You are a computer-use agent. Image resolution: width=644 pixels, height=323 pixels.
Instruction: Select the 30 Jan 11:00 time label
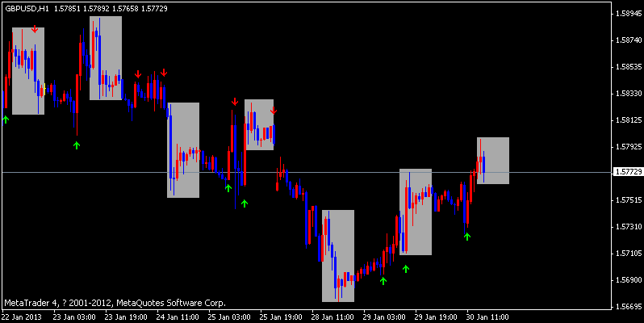487,317
